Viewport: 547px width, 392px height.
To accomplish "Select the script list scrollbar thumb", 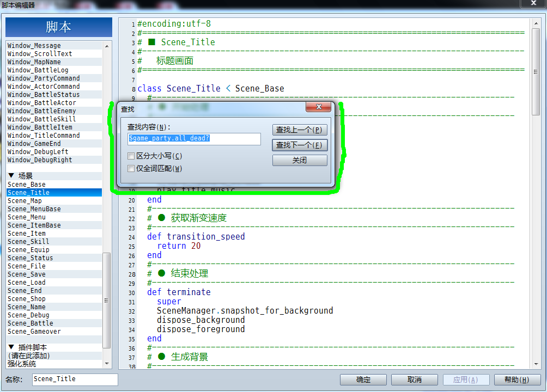I will [x=107, y=301].
